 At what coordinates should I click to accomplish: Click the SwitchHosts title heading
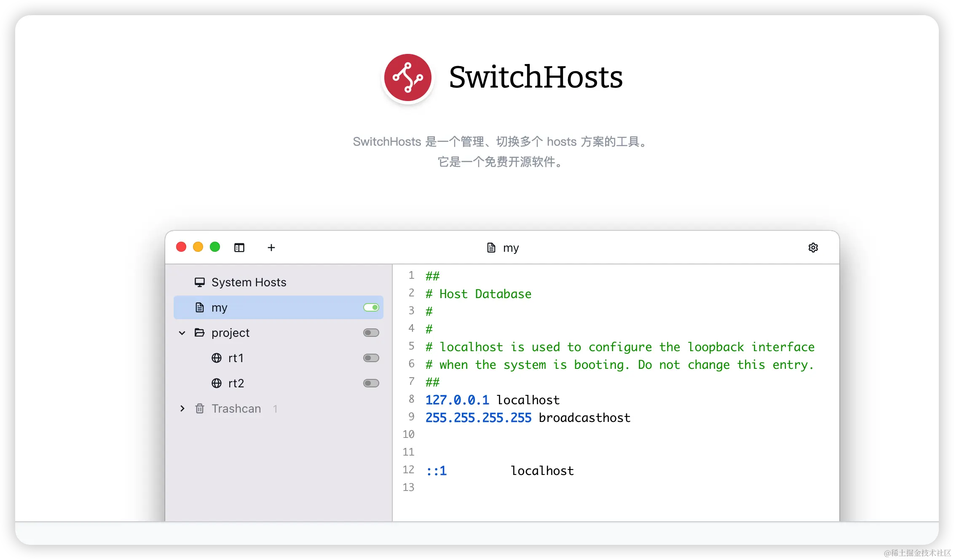pos(536,77)
